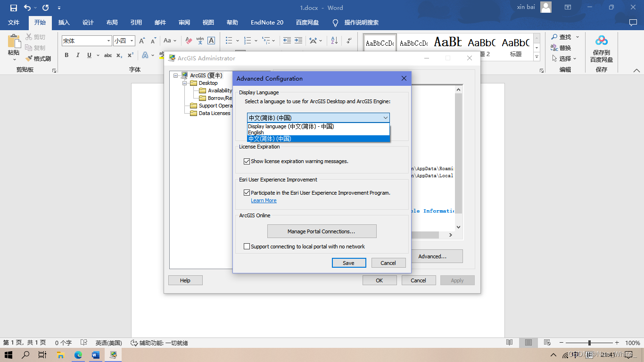
Task: Choose English in the language list
Action: [x=319, y=132]
